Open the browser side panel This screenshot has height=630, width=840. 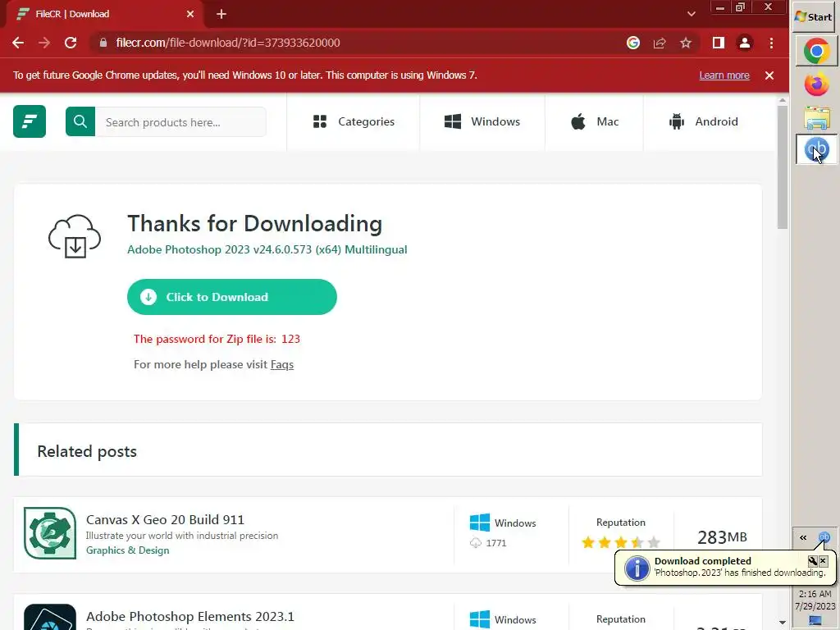click(x=719, y=43)
